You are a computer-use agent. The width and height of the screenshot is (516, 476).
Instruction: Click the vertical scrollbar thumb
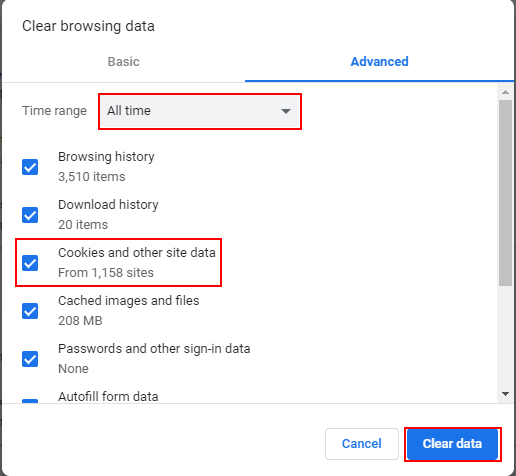pyautogui.click(x=505, y=193)
